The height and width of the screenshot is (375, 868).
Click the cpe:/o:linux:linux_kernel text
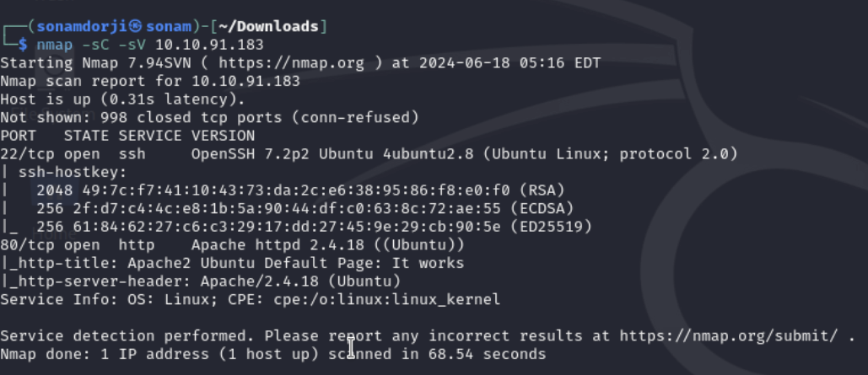click(387, 299)
